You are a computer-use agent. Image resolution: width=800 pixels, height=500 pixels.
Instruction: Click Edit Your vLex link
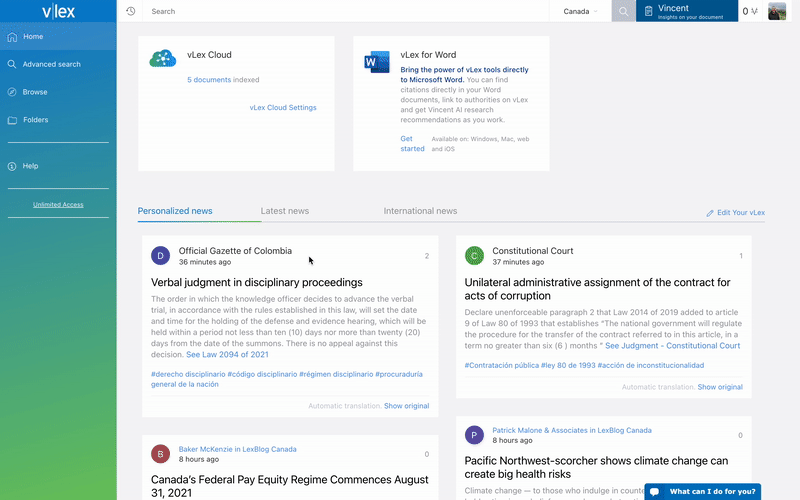coord(741,213)
